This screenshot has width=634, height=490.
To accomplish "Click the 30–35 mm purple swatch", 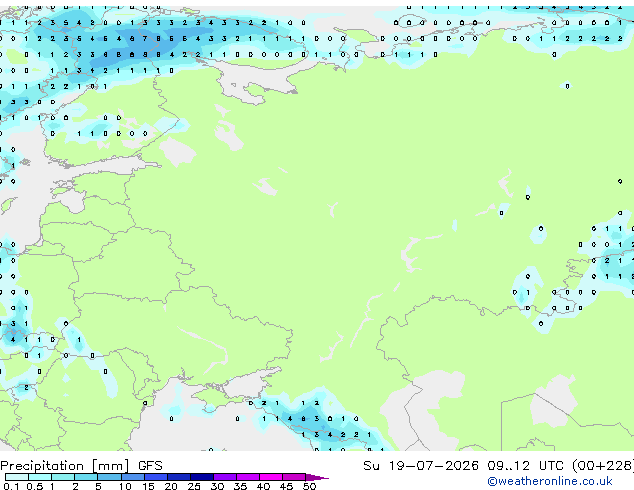I will [x=225, y=477].
